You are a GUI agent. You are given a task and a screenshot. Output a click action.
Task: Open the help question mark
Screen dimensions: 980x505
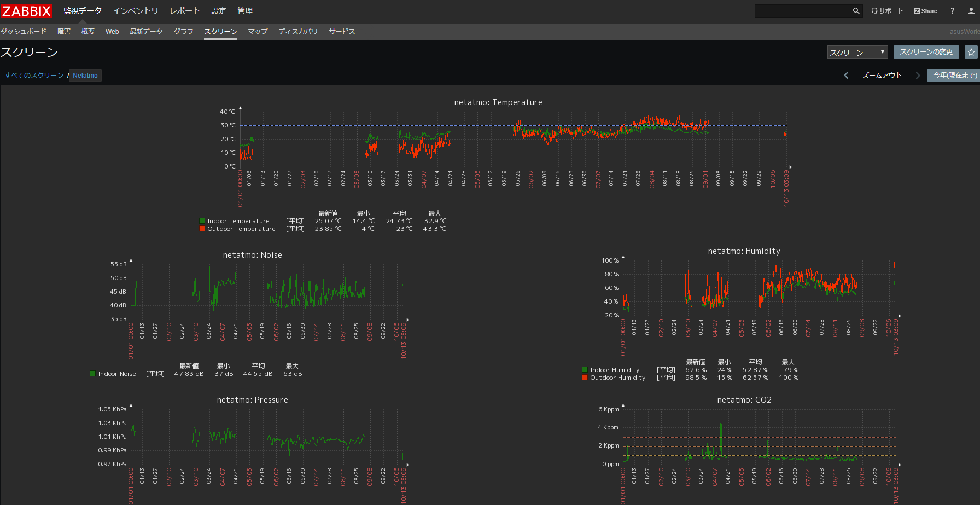click(x=952, y=11)
